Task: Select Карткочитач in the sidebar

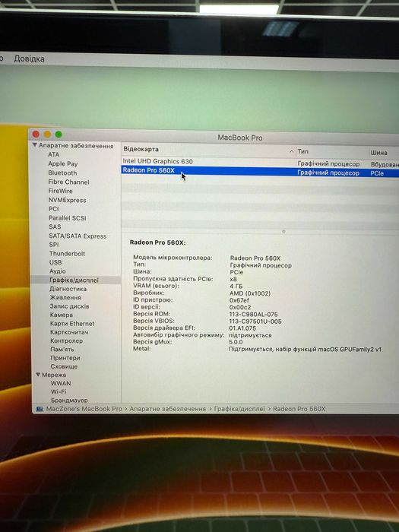Action: tap(69, 332)
